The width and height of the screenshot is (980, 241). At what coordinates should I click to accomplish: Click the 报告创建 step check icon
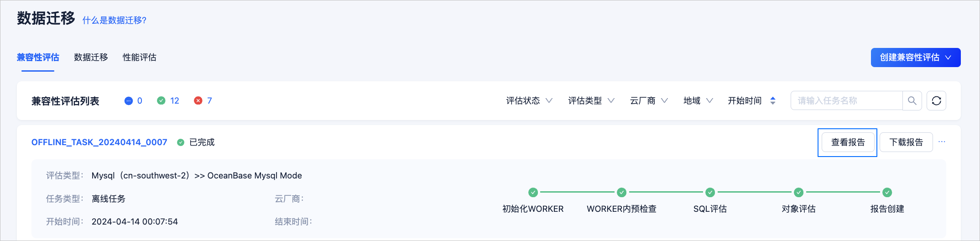pyautogui.click(x=887, y=192)
